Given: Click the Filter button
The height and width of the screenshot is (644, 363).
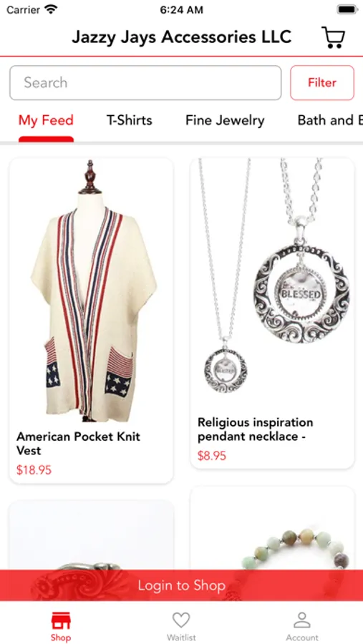Looking at the screenshot, I should [x=322, y=82].
